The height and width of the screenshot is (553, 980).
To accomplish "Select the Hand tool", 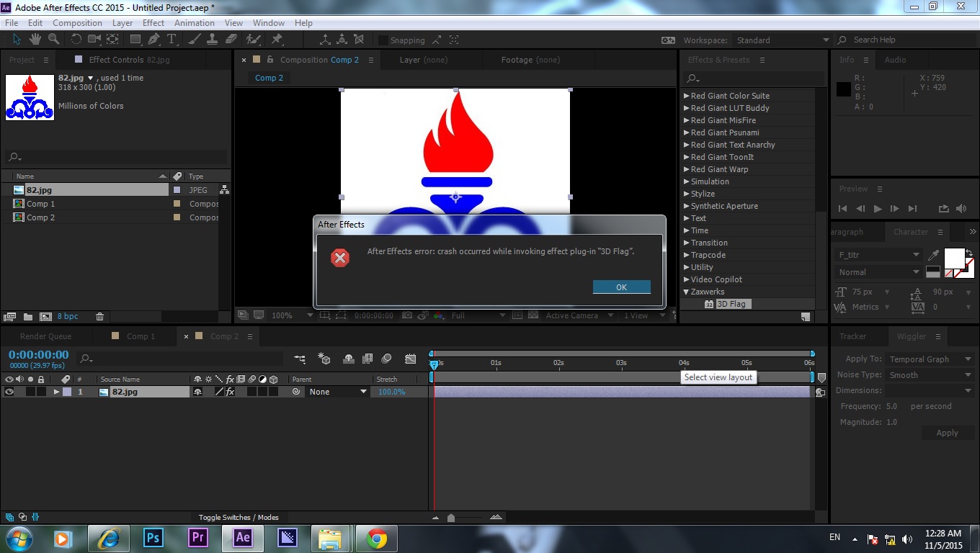I will (35, 40).
